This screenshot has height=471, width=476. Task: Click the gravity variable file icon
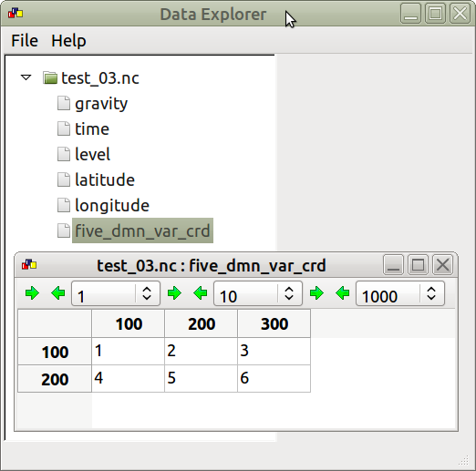[64, 103]
